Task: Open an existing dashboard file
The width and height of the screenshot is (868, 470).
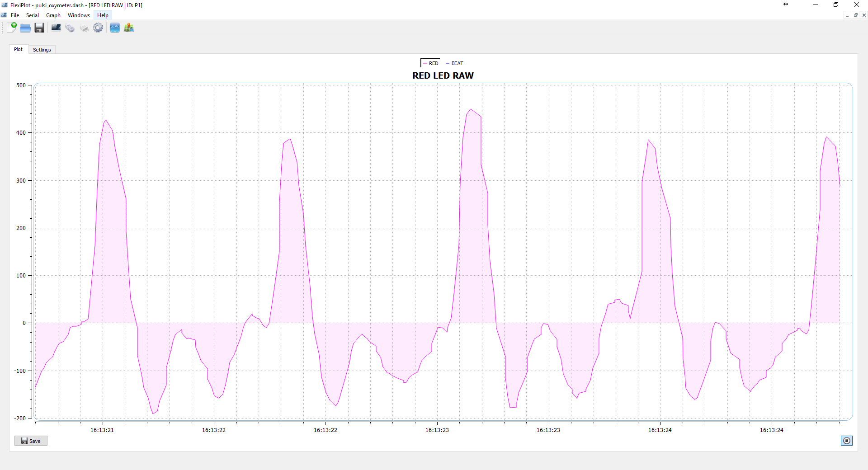Action: pos(25,28)
